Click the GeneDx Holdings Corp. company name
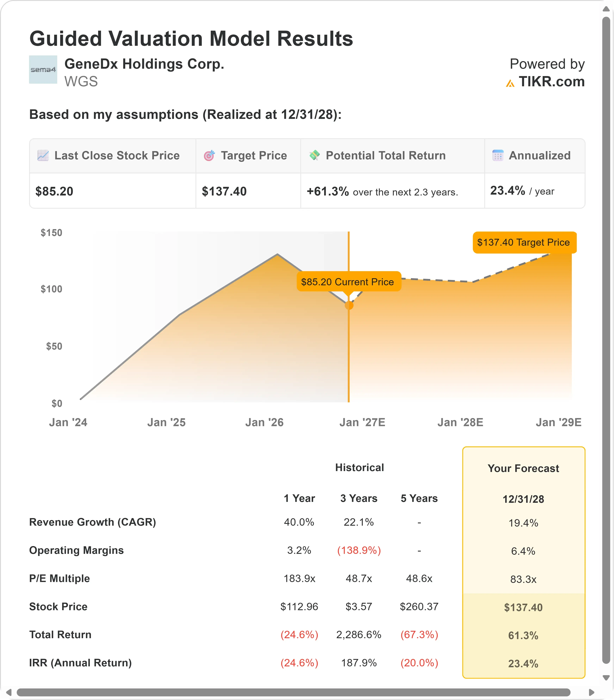This screenshot has width=614, height=700. click(x=144, y=64)
